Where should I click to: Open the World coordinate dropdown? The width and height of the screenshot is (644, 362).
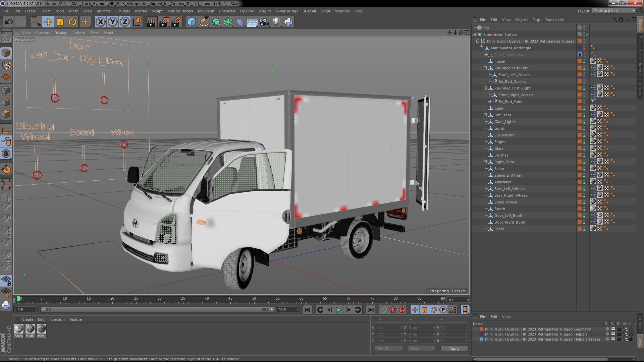point(389,348)
